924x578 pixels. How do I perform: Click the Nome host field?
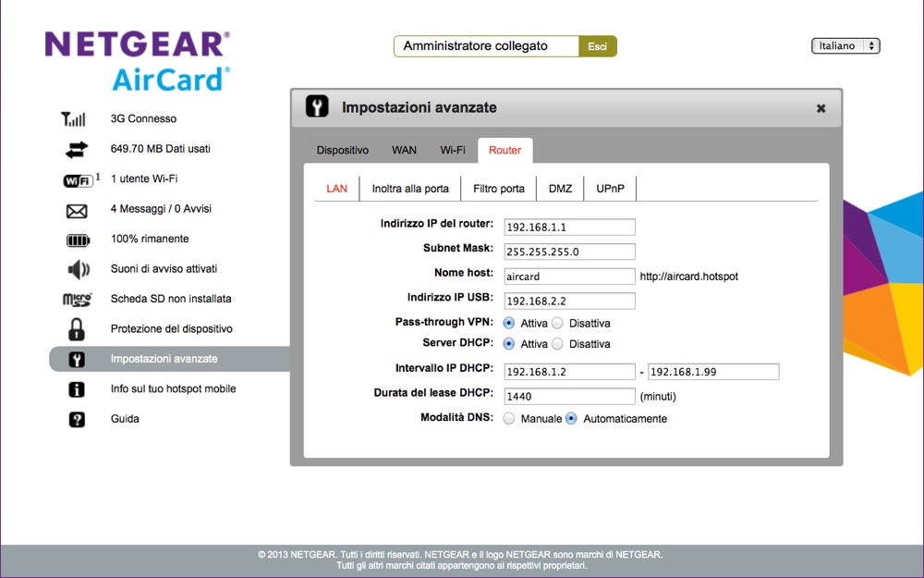click(x=570, y=277)
